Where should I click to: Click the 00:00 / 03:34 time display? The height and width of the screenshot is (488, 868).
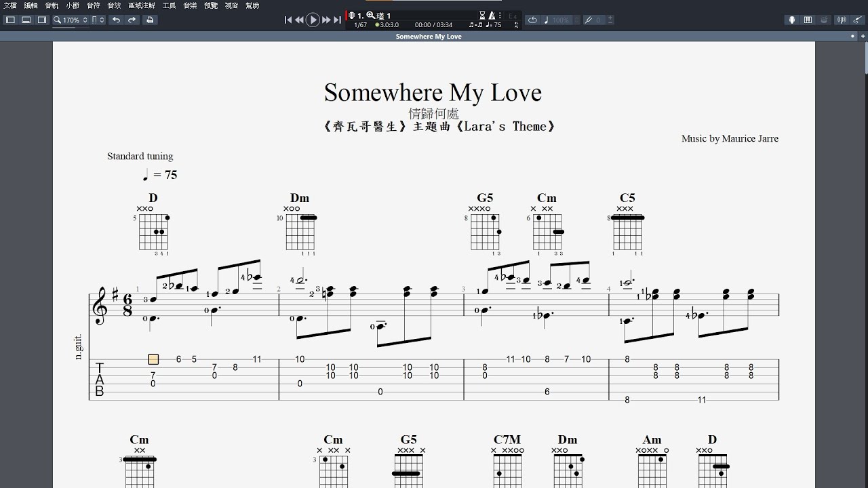433,25
